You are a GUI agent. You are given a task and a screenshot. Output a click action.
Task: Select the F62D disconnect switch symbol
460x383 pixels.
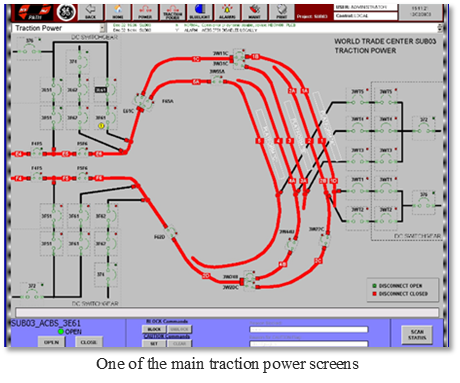pyautogui.click(x=171, y=232)
